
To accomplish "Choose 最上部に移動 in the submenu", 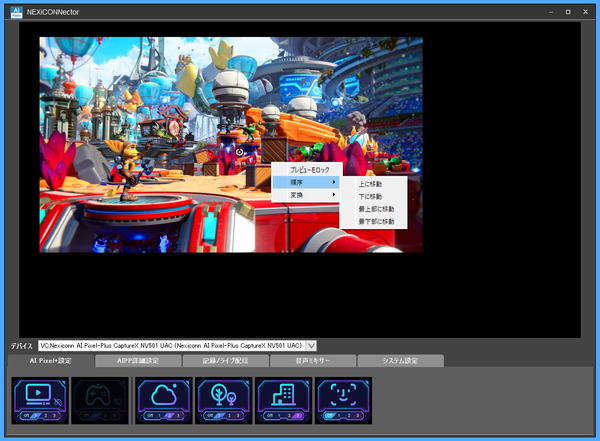I will pos(373,209).
